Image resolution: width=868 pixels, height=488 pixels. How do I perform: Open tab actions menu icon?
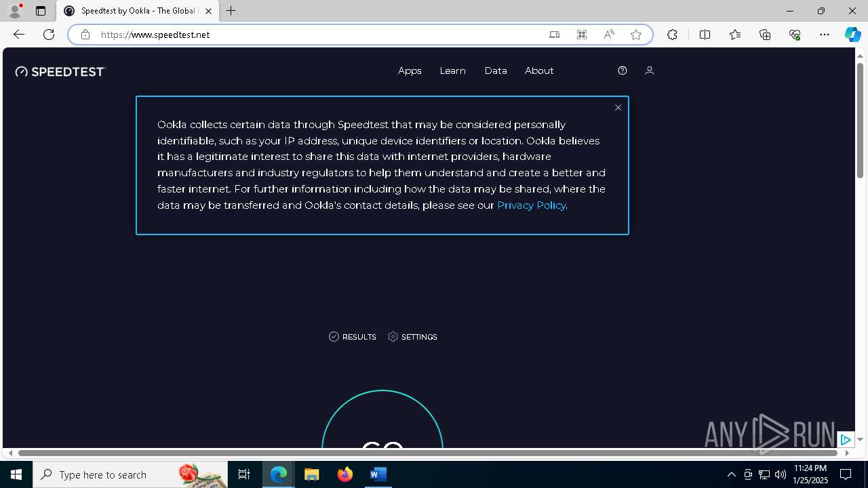[41, 11]
